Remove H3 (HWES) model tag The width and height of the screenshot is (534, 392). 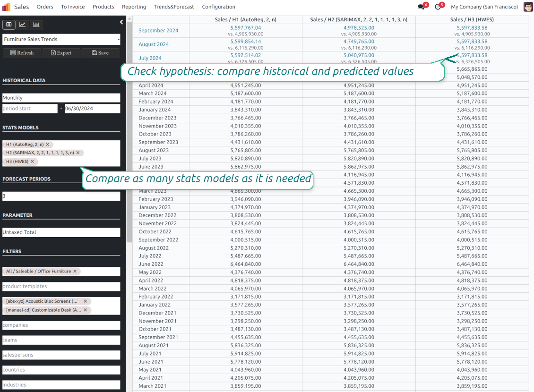click(32, 162)
